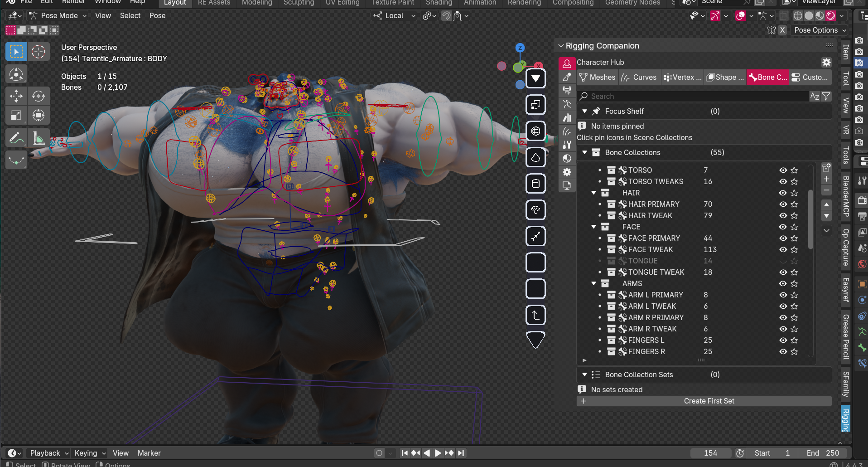Select the Cursor tool
The image size is (868, 467).
pos(39,52)
